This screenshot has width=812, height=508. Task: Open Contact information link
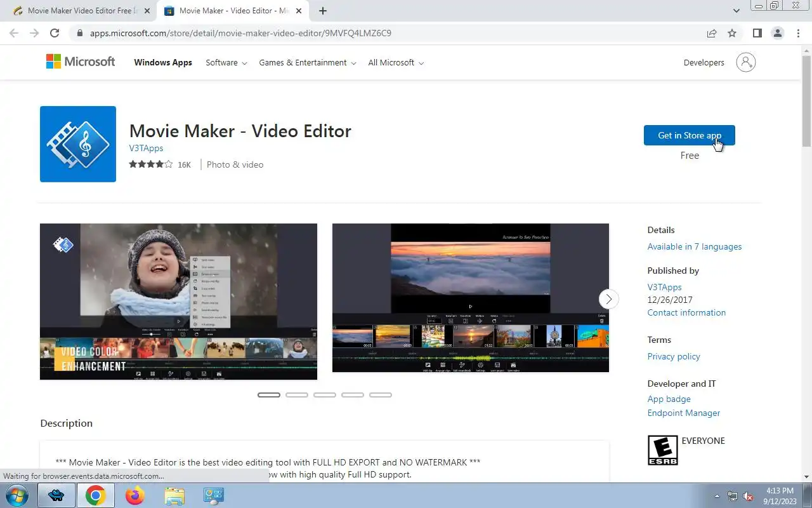click(x=686, y=312)
